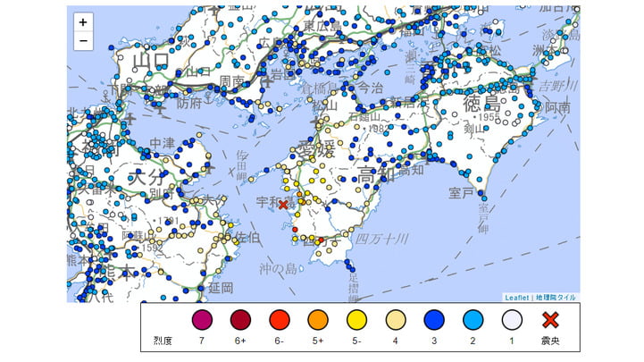Click the 四万十川 river label
Screen dimensions: 644x362
point(381,238)
